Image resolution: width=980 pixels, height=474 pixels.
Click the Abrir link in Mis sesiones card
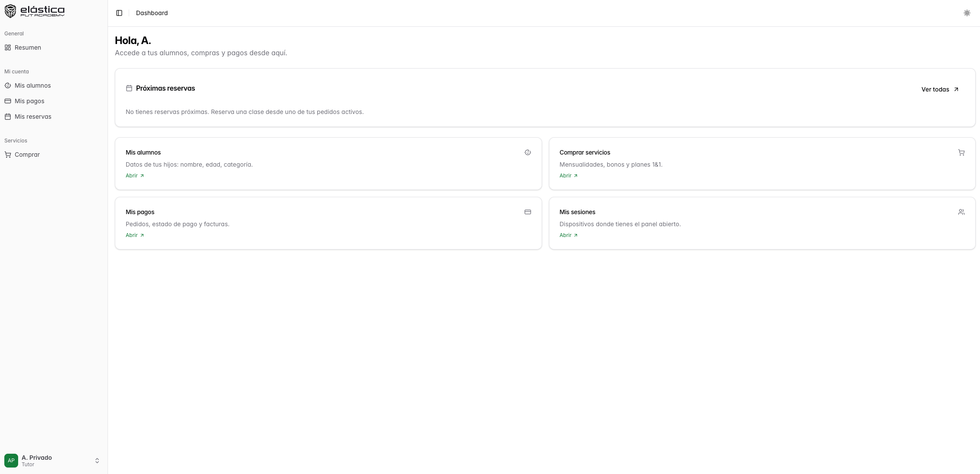point(568,235)
